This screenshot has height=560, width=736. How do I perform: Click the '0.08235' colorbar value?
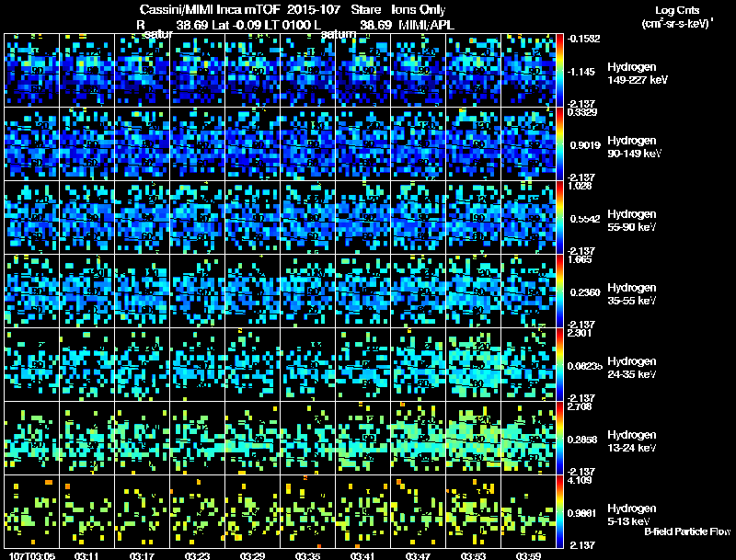tap(585, 366)
